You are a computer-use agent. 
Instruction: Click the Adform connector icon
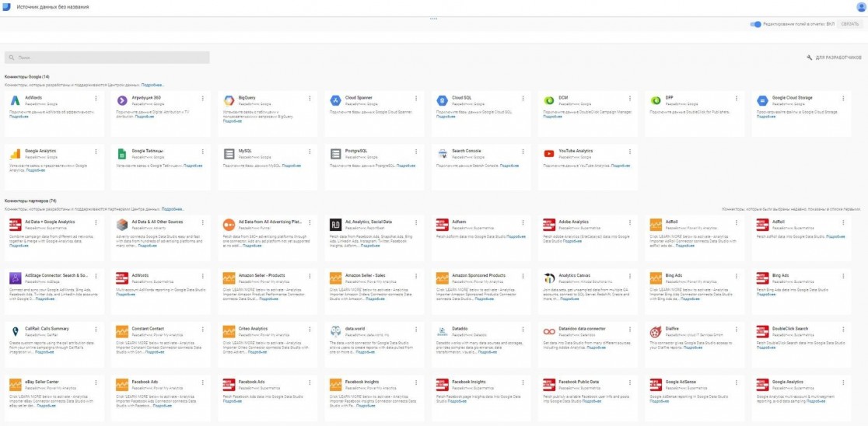pyautogui.click(x=442, y=225)
